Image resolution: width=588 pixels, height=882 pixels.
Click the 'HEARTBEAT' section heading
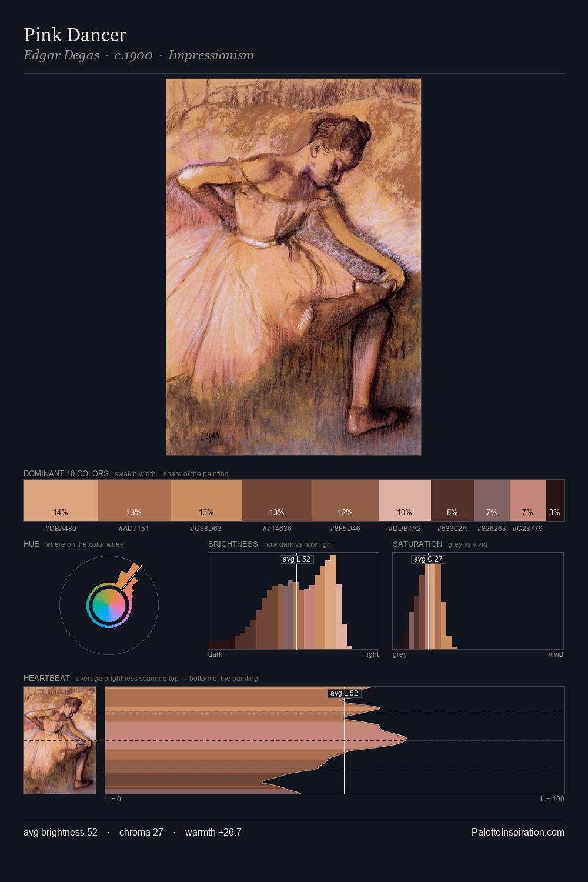(x=46, y=678)
